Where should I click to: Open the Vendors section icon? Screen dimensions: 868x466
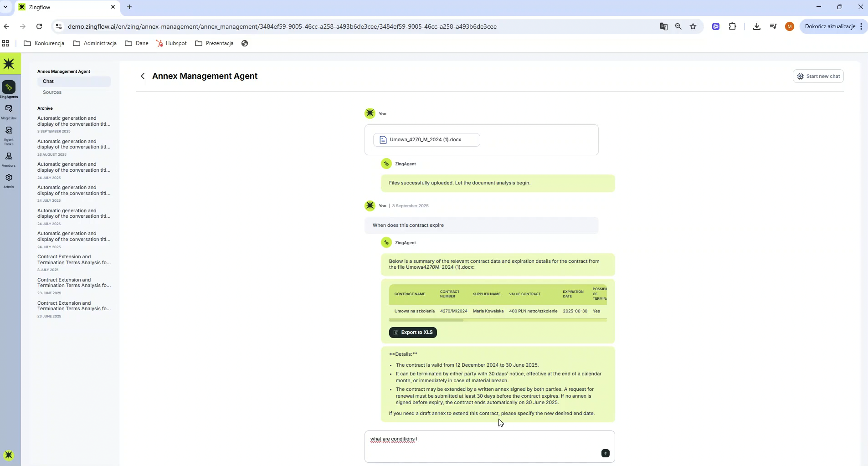[x=9, y=157]
